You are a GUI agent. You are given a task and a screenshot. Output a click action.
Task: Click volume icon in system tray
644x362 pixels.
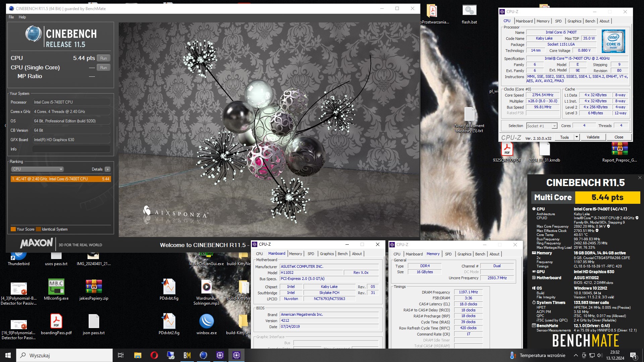(600, 355)
